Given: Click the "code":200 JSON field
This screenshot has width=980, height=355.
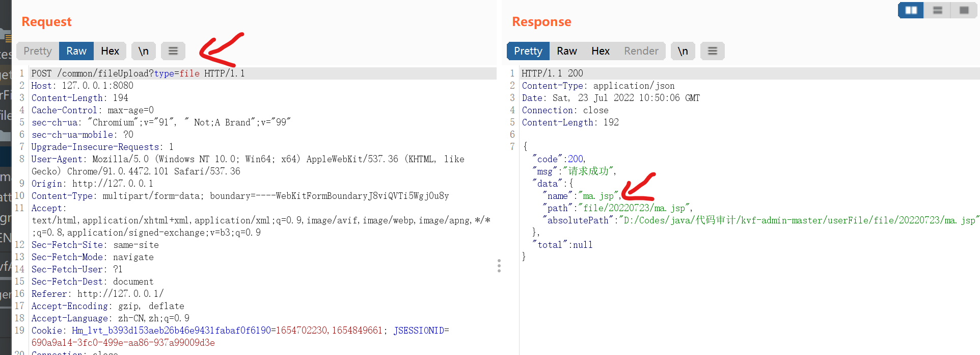Looking at the screenshot, I should point(559,159).
